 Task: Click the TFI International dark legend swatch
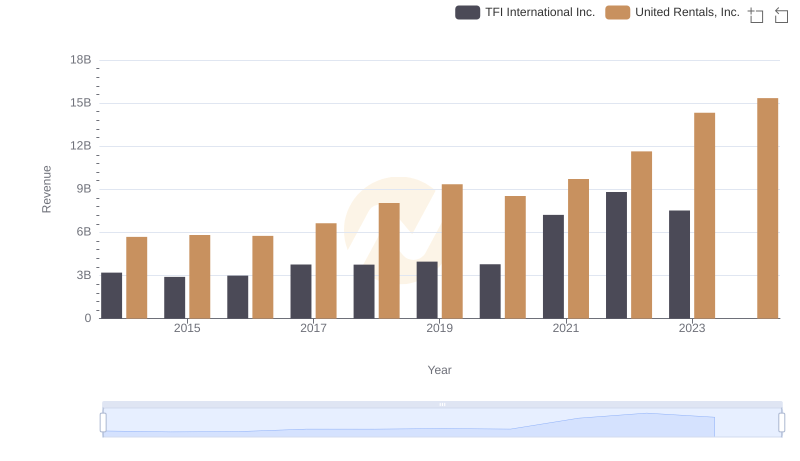467,12
